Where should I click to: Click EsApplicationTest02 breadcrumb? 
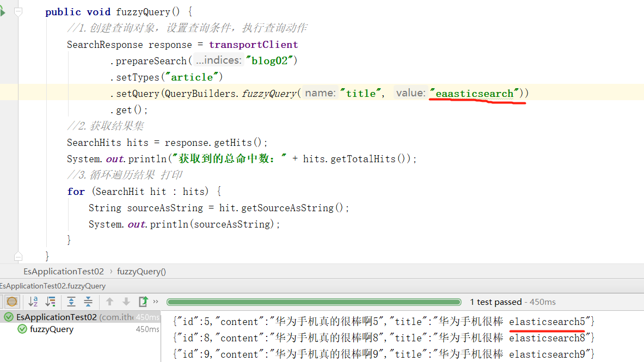pos(63,271)
